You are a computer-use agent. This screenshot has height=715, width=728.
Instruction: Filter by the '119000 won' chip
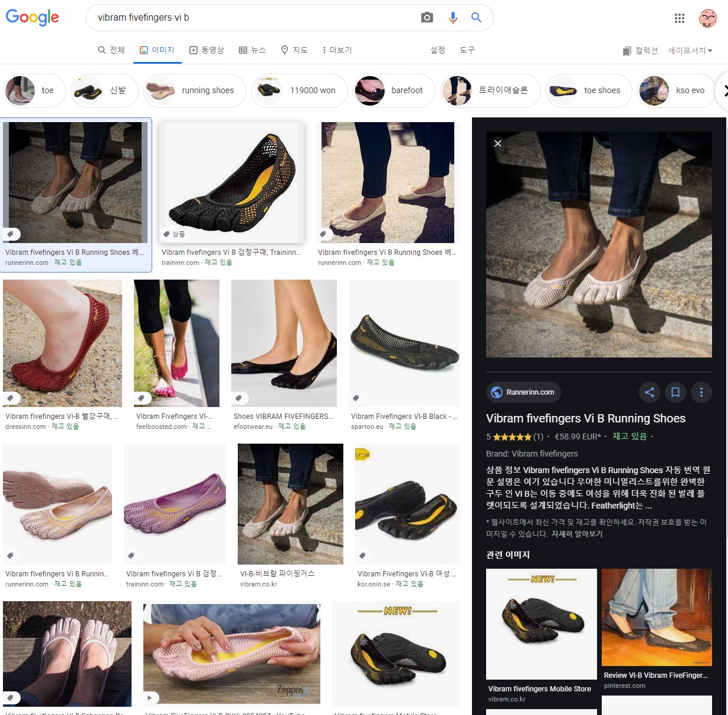(x=300, y=91)
